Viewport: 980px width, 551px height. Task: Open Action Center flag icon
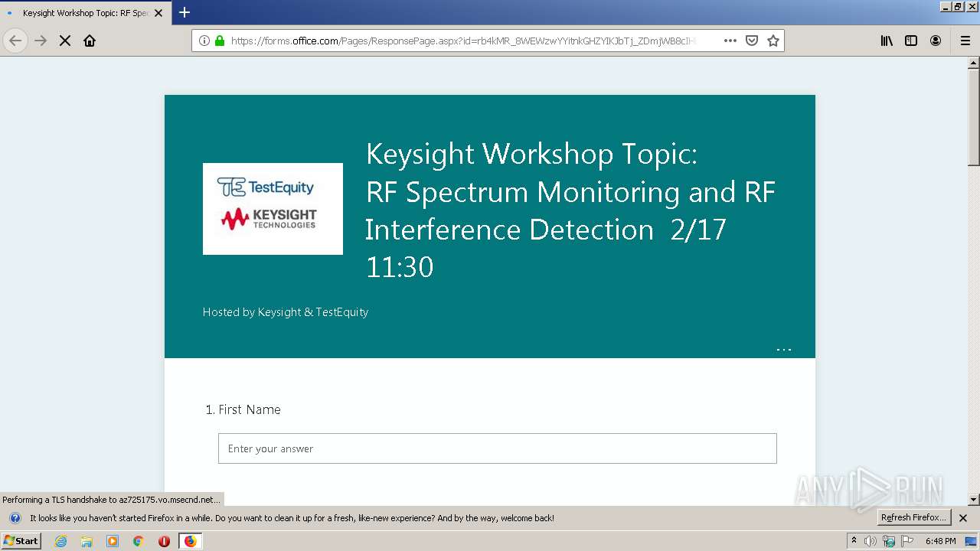coord(907,541)
